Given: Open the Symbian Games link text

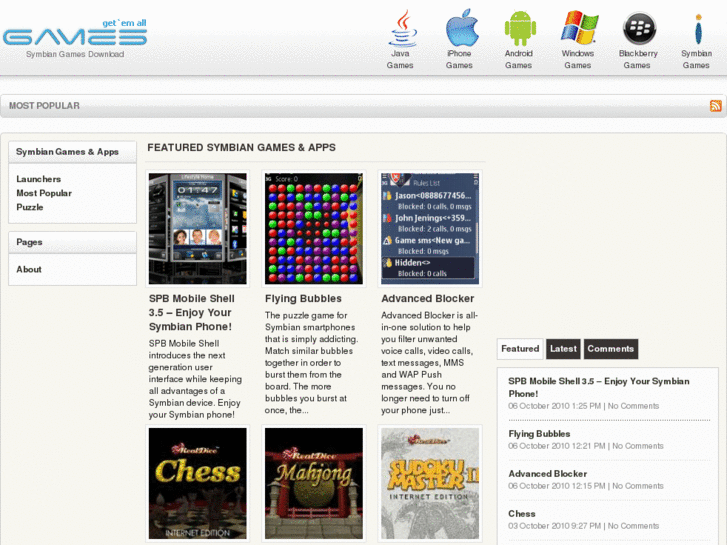Looking at the screenshot, I should 696,59.
